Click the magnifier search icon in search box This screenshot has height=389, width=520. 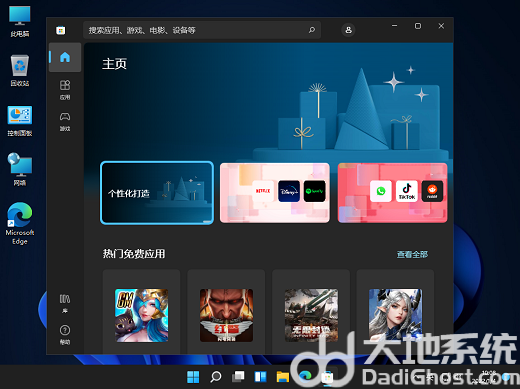click(312, 30)
